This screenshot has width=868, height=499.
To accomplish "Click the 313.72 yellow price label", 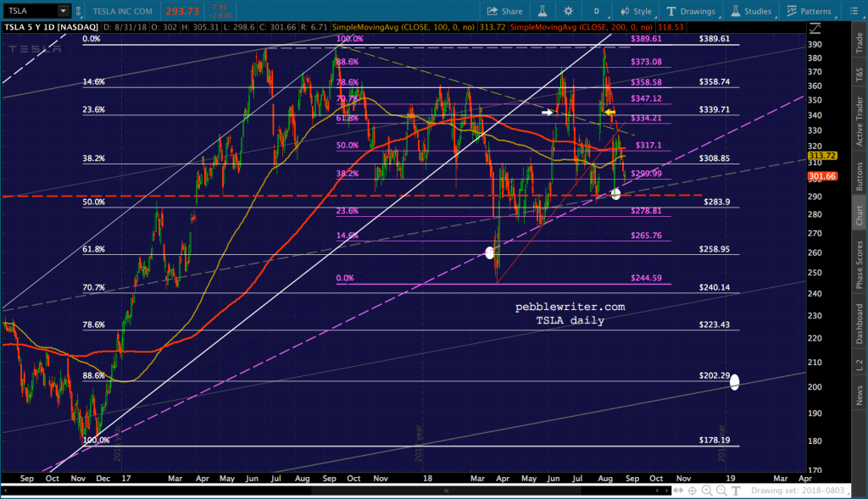I will [822, 156].
